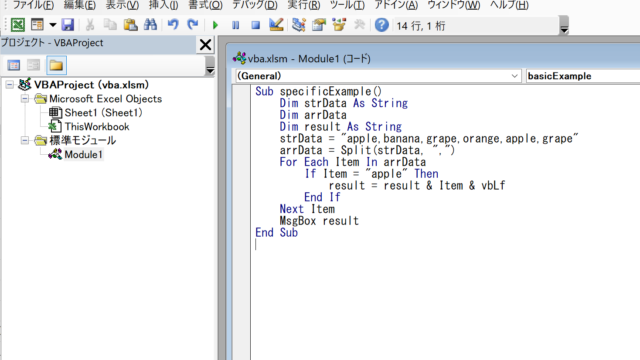Open Project Explorer toolbar icon

(299, 25)
